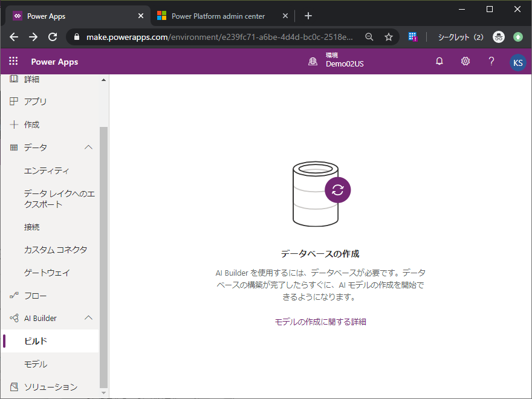Open the settings gear icon
This screenshot has height=399, width=532.
coord(465,62)
